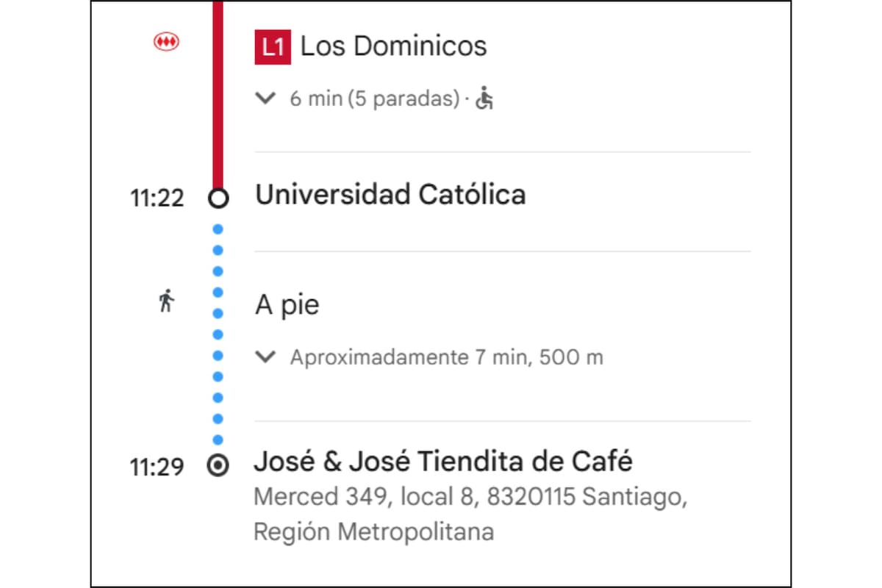Click the Merced 349 address text

(x=470, y=496)
